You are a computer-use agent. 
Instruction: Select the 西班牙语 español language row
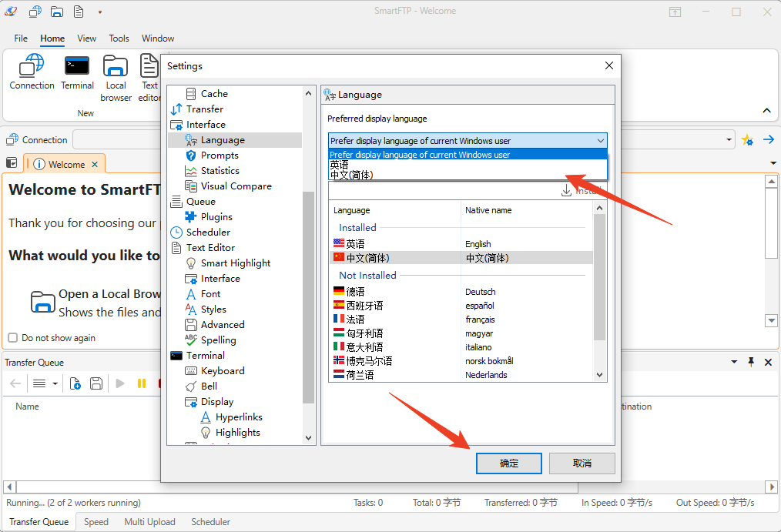click(461, 306)
